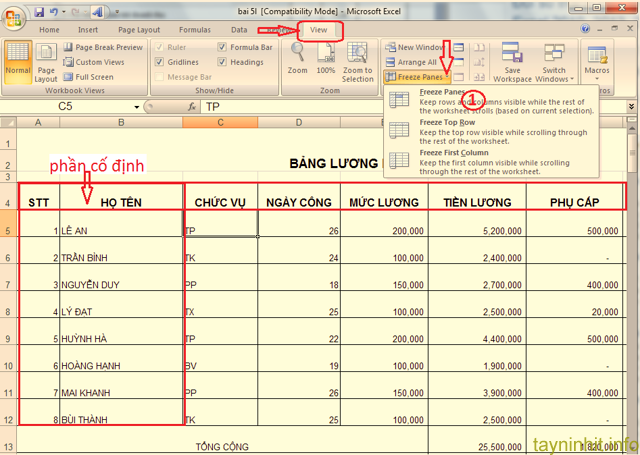Open the Insert ribbon tab
This screenshot has height=455, width=640.
(89, 30)
